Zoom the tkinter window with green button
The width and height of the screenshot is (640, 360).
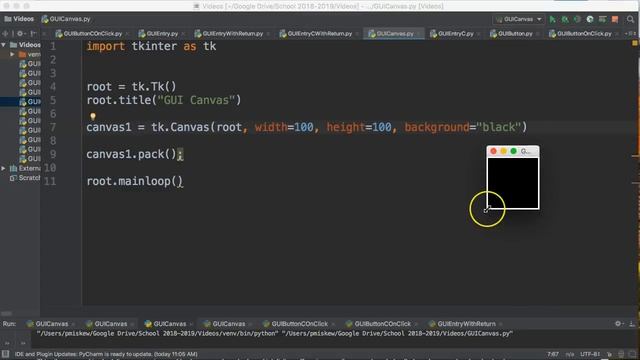point(513,151)
